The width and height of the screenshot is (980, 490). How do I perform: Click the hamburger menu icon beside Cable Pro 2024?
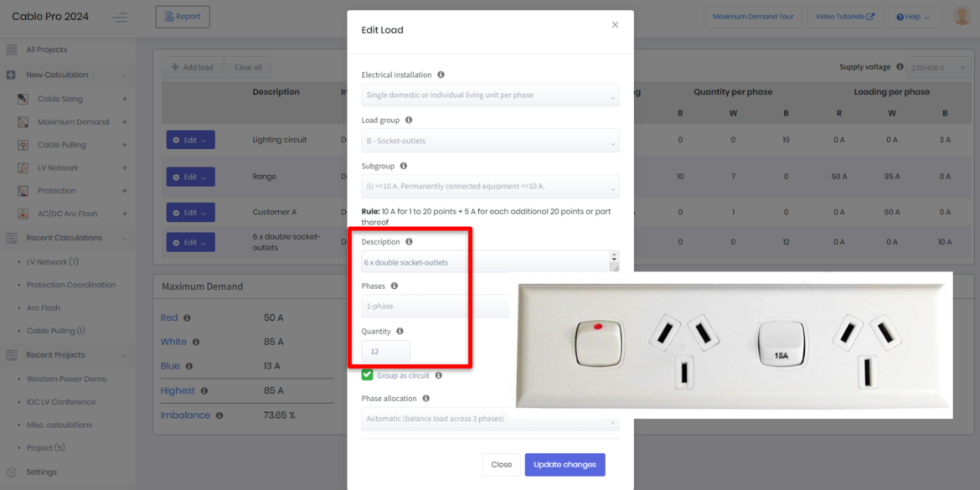[120, 17]
